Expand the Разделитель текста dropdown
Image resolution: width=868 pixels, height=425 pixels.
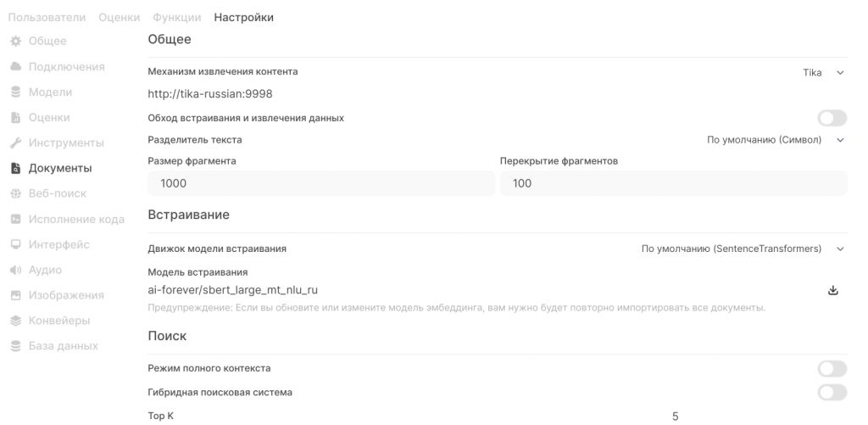(776, 140)
